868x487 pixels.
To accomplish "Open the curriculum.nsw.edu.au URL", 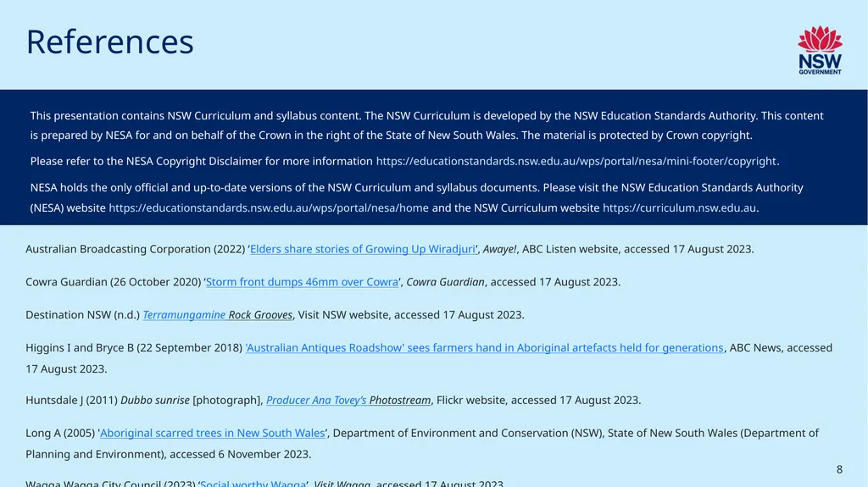I will [679, 208].
